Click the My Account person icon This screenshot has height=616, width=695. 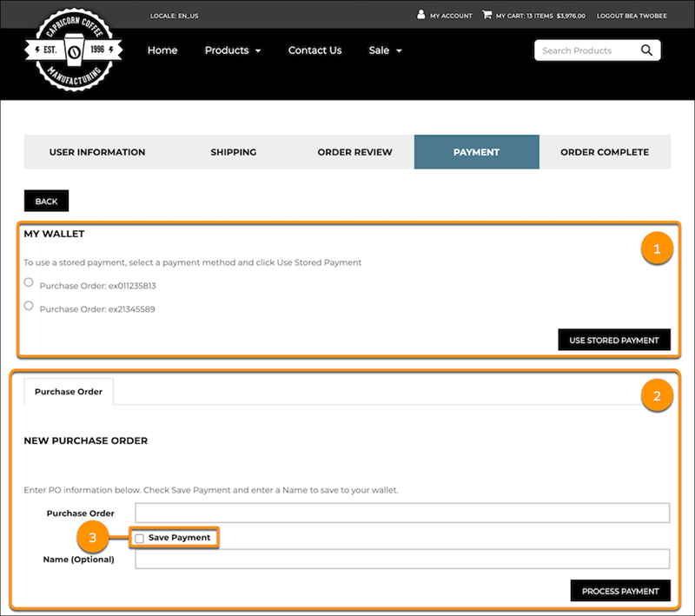[421, 15]
